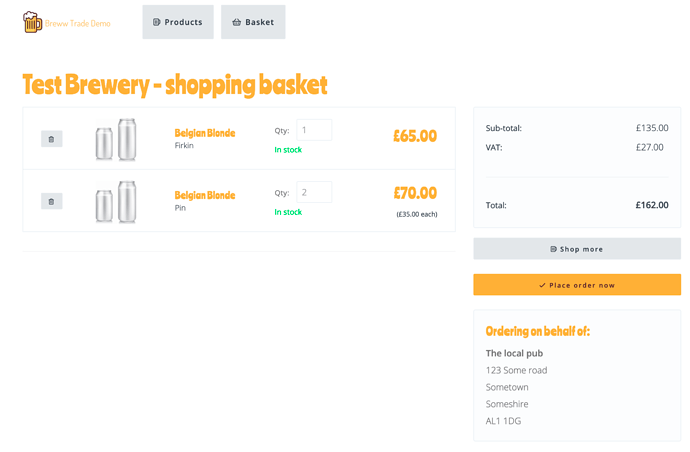This screenshot has width=690, height=452.
Task: Click the Breww beer mug logo
Action: (x=33, y=22)
